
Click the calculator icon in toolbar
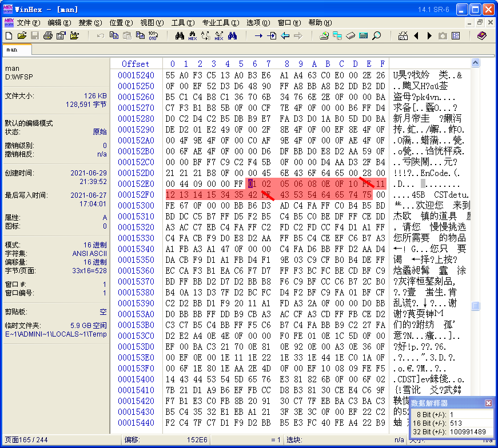[x=363, y=36]
